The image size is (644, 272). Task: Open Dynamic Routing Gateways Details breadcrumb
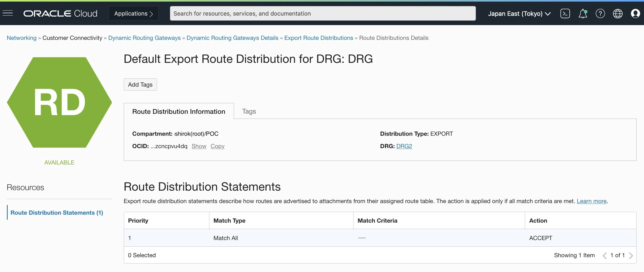click(232, 38)
